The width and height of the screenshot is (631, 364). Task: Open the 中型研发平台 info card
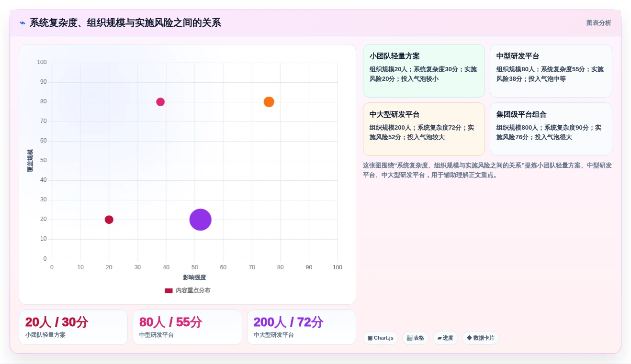551,71
